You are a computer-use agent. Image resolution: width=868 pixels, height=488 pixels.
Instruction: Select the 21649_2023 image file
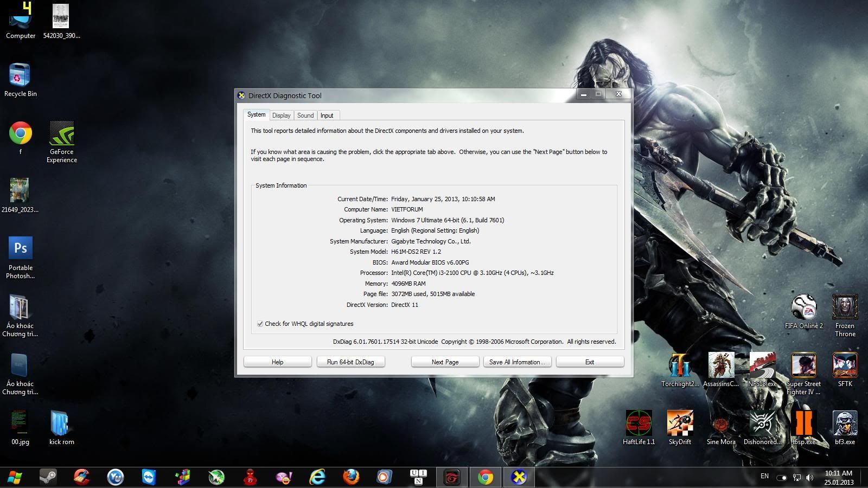[20, 195]
